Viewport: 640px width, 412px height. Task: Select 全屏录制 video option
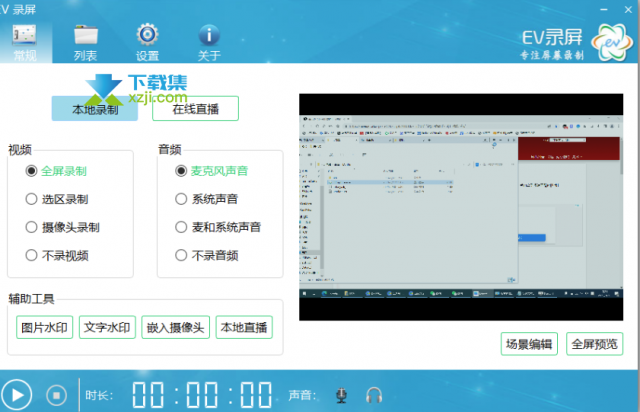(x=56, y=171)
